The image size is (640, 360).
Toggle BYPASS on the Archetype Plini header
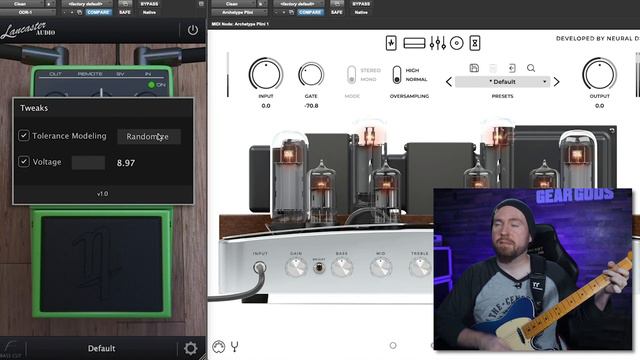tap(361, 4)
